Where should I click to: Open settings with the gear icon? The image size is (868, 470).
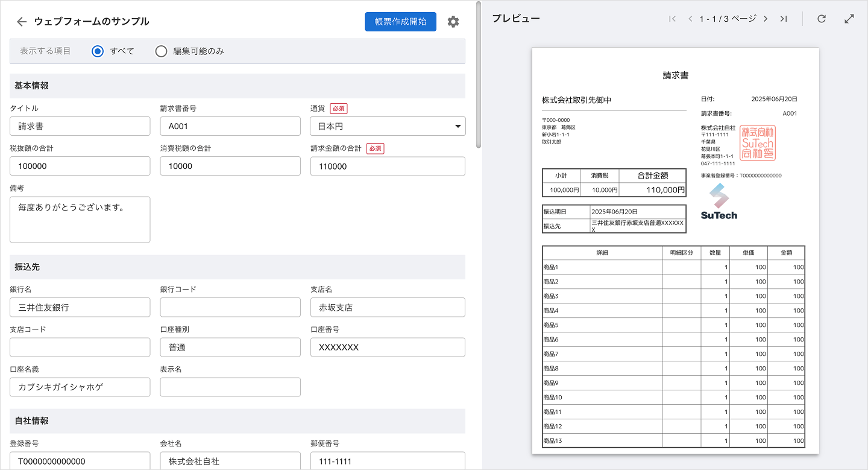click(453, 22)
